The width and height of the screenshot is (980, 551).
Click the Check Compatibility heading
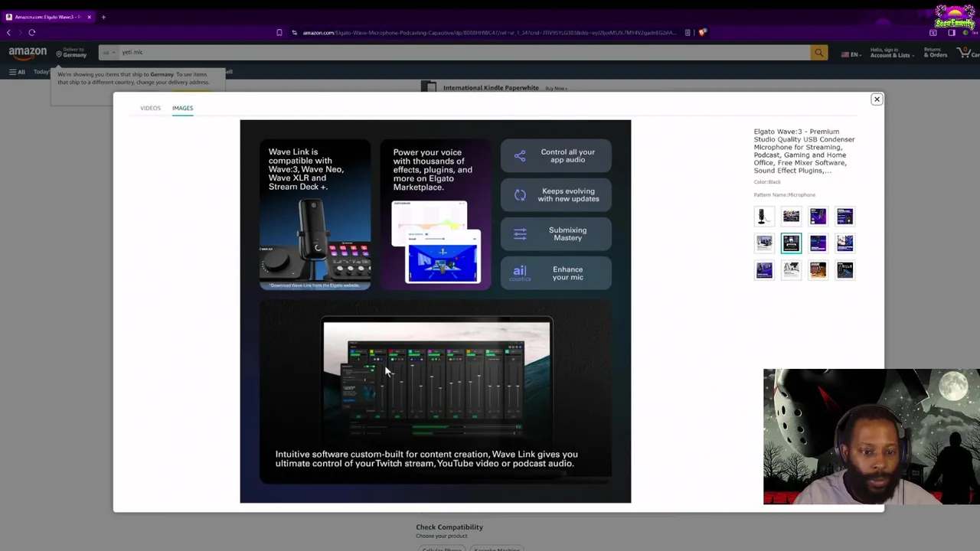449,527
